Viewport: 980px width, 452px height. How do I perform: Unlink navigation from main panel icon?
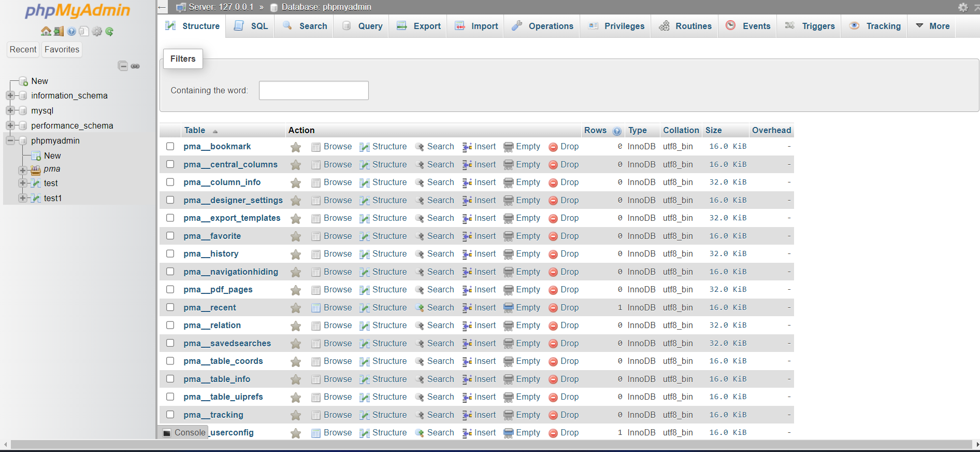[135, 66]
